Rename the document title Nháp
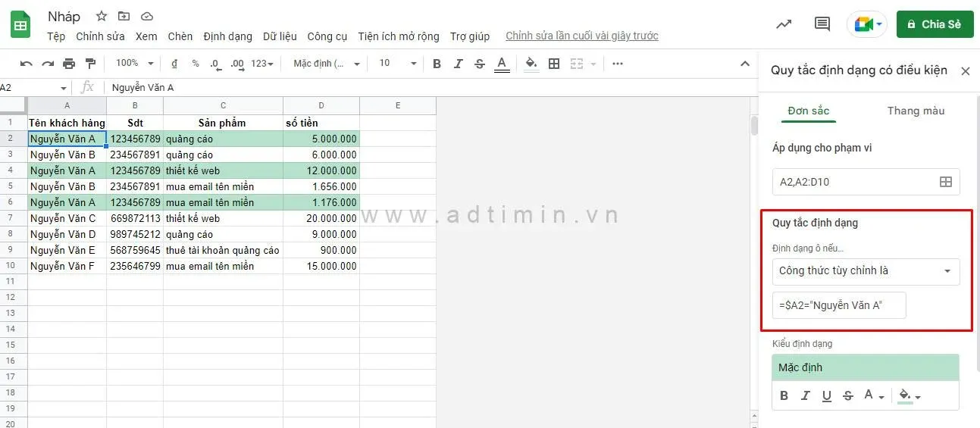980x428 pixels. [64, 16]
